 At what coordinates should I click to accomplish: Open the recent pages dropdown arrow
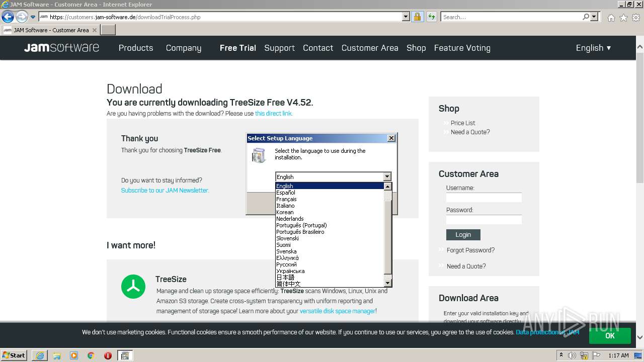33,17
